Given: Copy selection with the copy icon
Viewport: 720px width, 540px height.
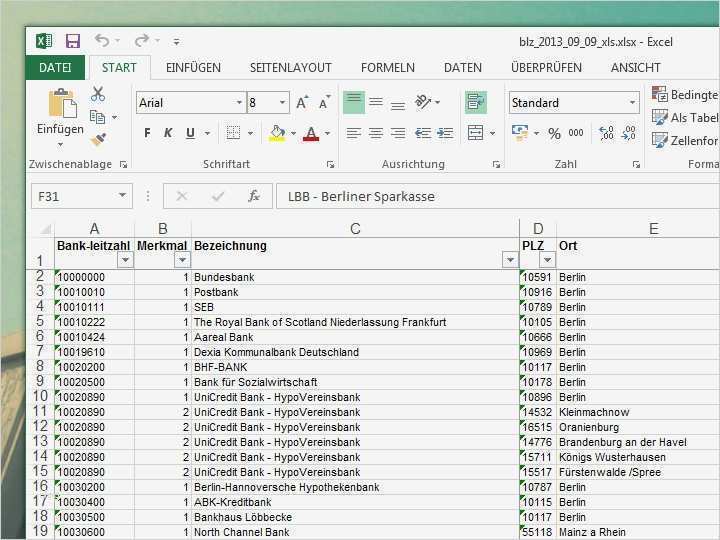Looking at the screenshot, I should 98,117.
